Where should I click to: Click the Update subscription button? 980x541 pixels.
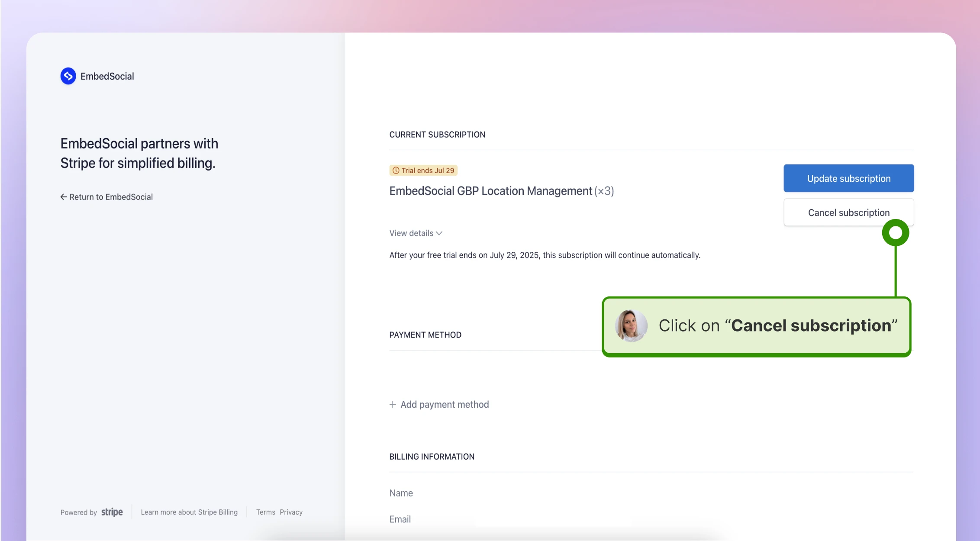[848, 178]
